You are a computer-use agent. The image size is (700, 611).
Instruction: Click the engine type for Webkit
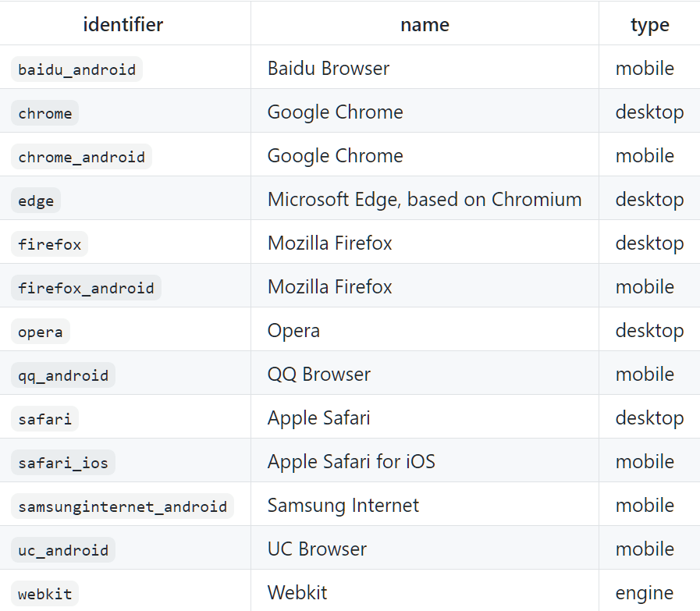point(644,593)
